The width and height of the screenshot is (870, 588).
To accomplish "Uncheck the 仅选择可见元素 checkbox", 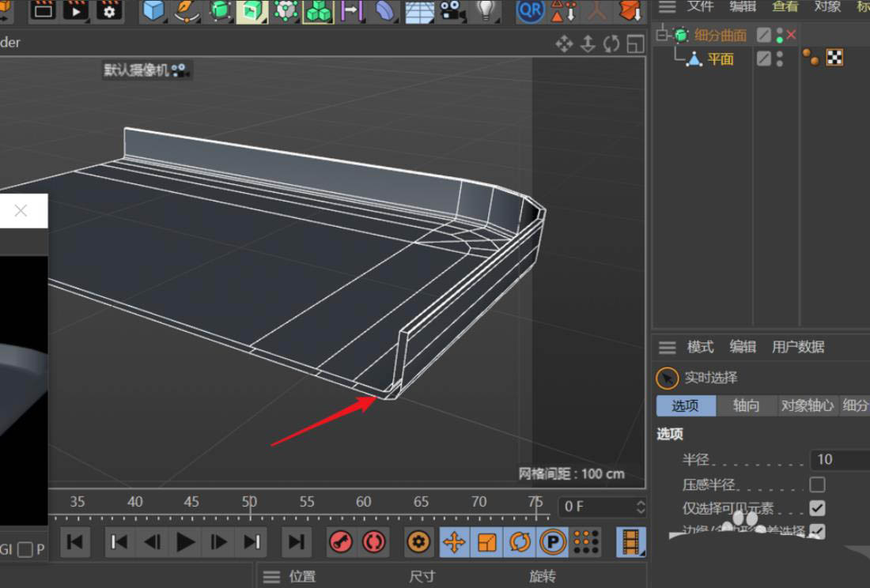I will coord(817,508).
